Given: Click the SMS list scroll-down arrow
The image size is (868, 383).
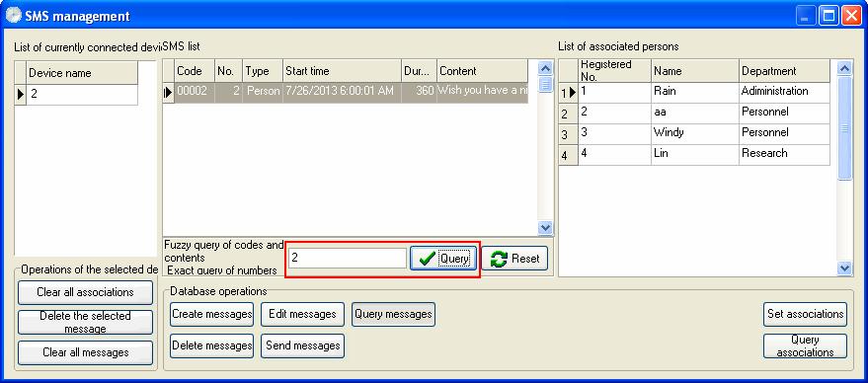Looking at the screenshot, I should 546,228.
